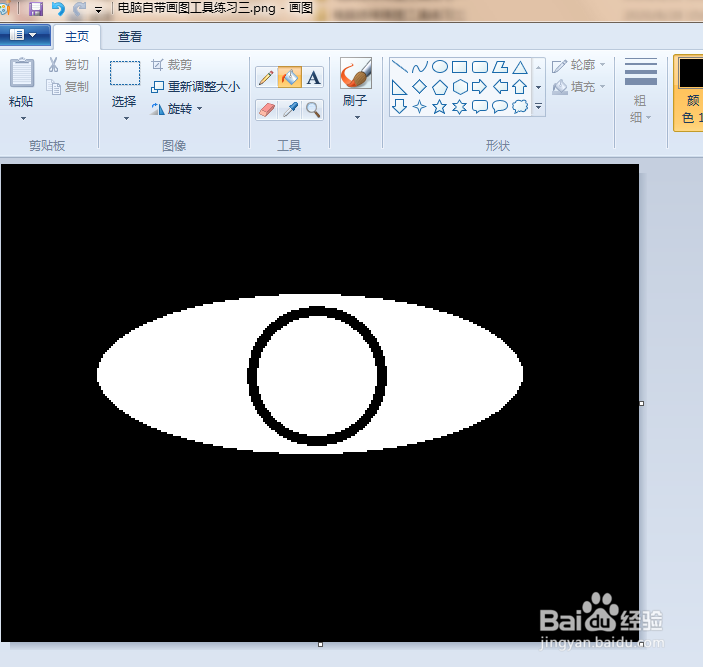The width and height of the screenshot is (703, 667).
Task: Select the Fill with color bucket tool
Action: tap(290, 77)
